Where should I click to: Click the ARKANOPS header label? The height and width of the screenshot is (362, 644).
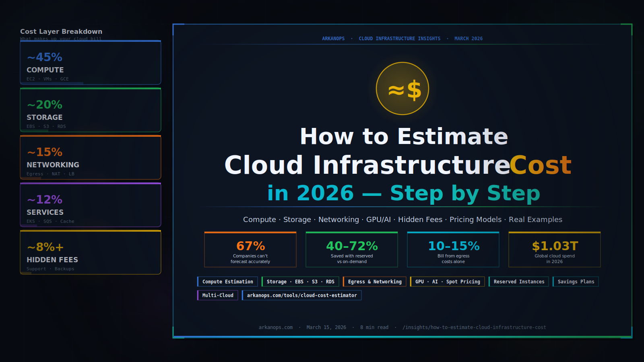[x=333, y=38]
